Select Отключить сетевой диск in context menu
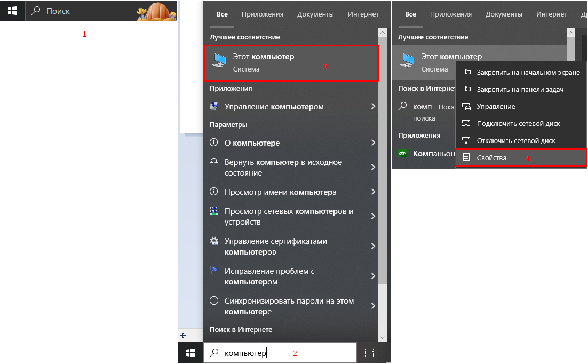This screenshot has height=364, width=588. point(515,141)
